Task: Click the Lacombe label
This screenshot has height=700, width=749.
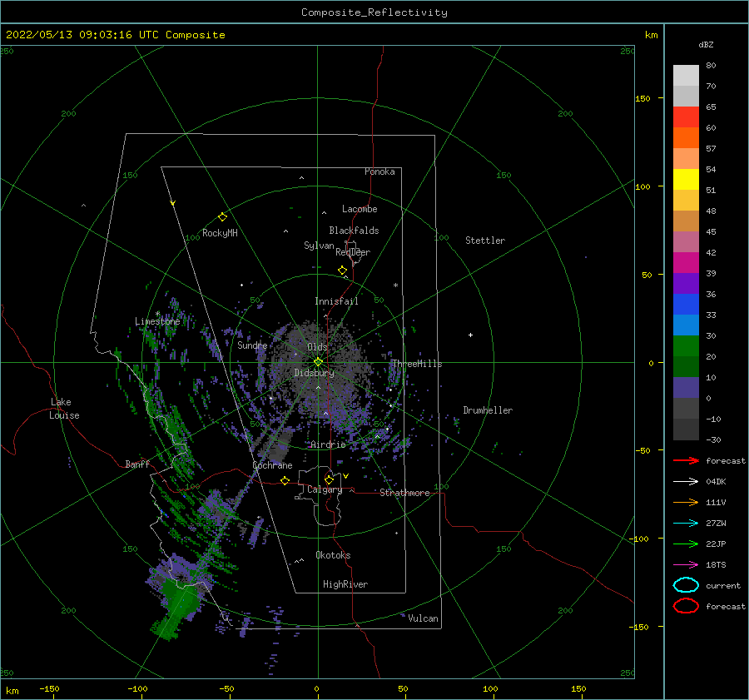Action: pyautogui.click(x=360, y=209)
